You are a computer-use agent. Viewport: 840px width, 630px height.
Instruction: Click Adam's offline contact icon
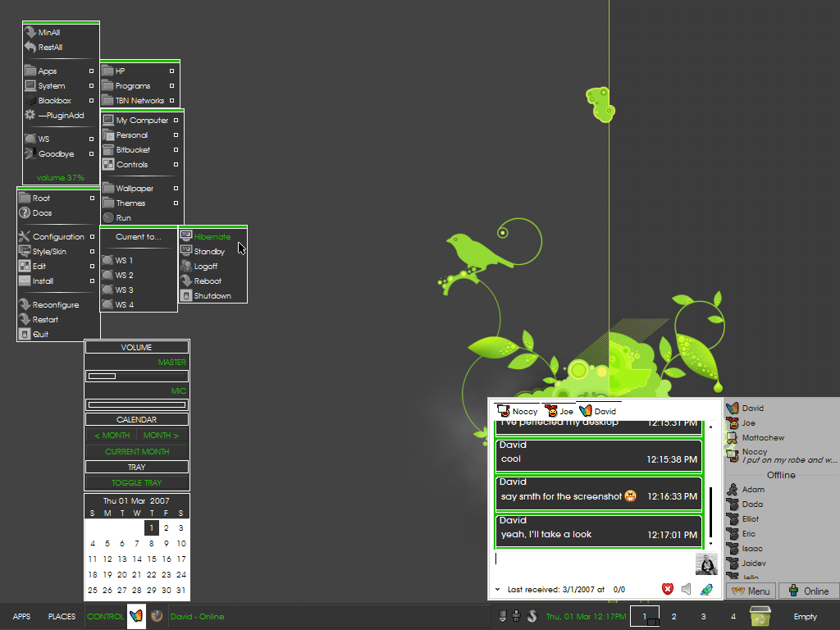pyautogui.click(x=733, y=489)
